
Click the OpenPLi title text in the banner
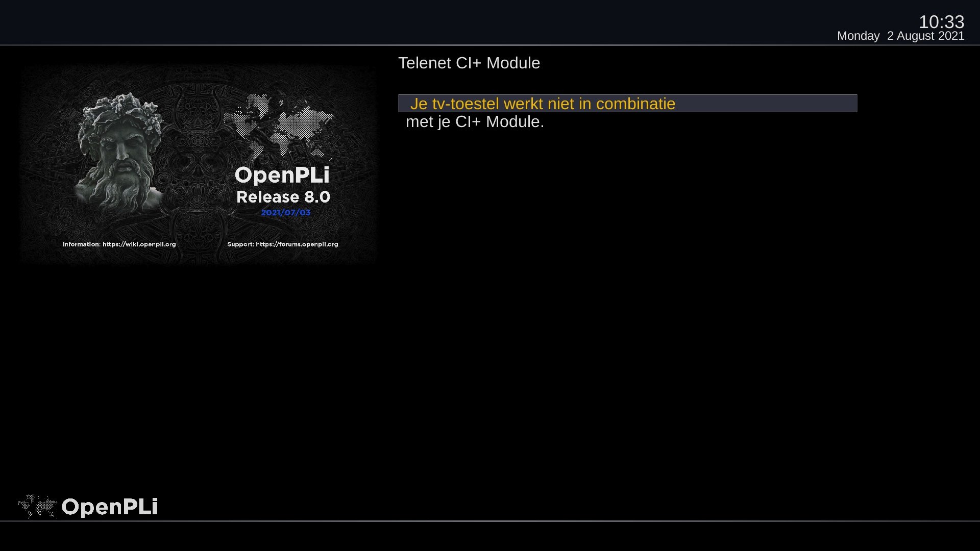[282, 176]
